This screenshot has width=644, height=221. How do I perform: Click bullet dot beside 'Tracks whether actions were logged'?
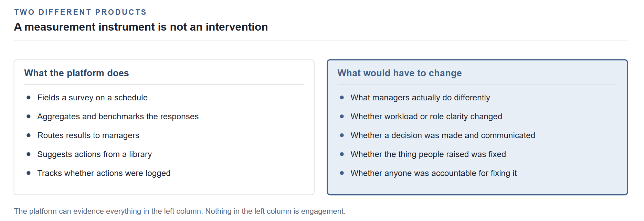pyautogui.click(x=29, y=173)
